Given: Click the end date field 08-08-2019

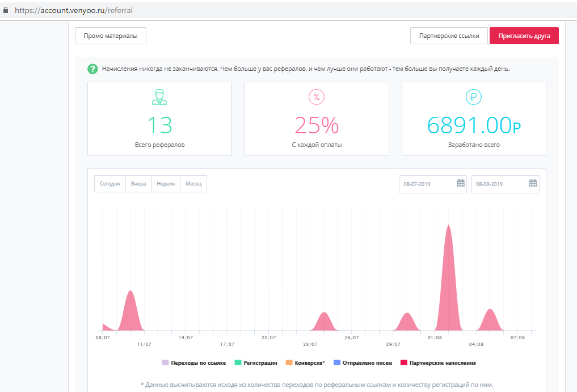Looking at the screenshot, I should [x=506, y=184].
